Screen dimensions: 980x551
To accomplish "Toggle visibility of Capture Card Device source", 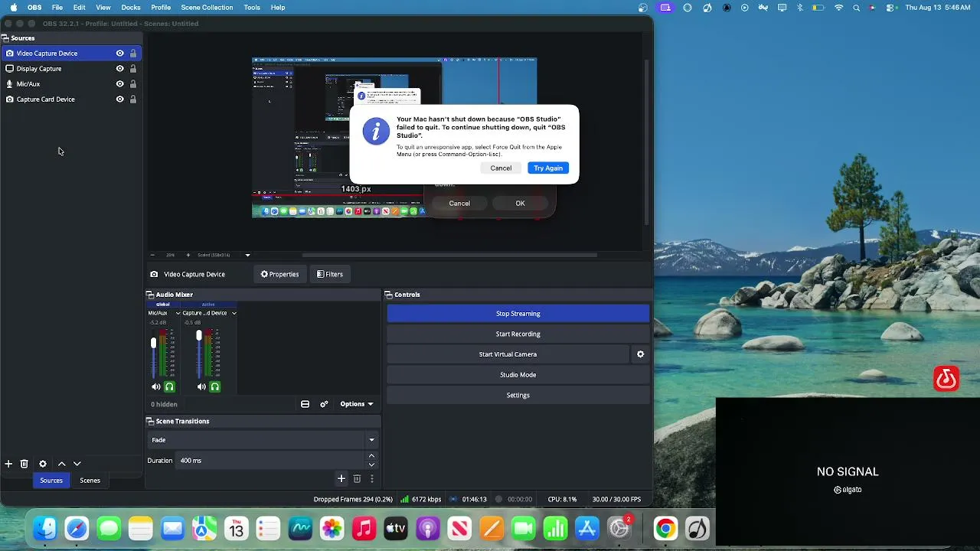I will [119, 99].
